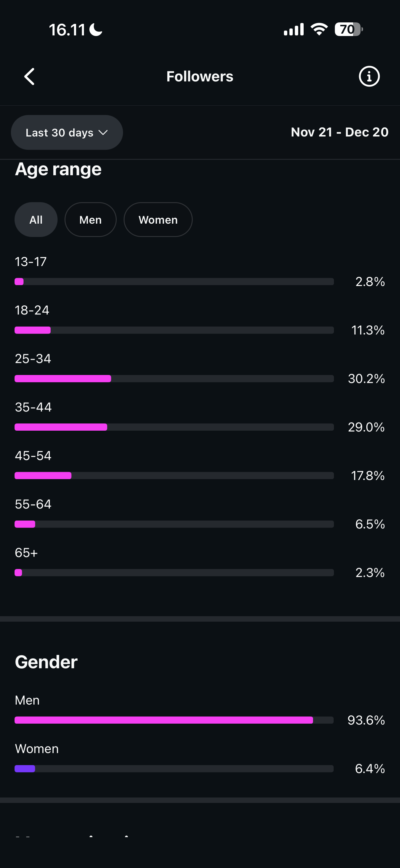The width and height of the screenshot is (400, 868).
Task: Click the chevron beside Last 30 days
Action: (x=103, y=133)
